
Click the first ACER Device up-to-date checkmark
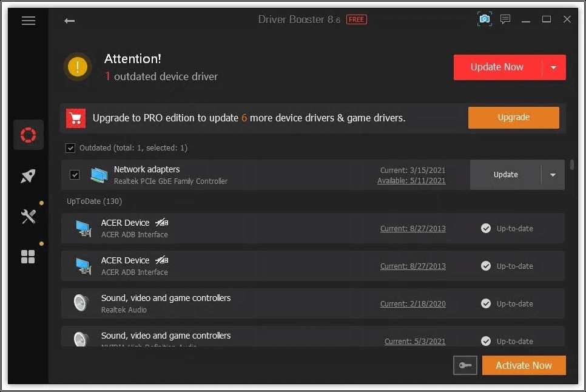point(486,228)
